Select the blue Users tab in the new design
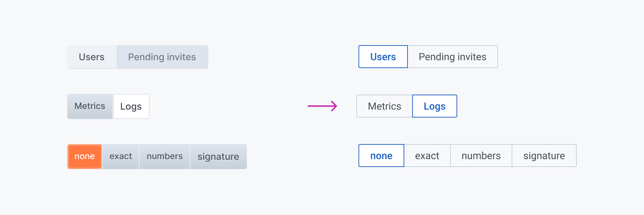The width and height of the screenshot is (644, 215). tap(382, 57)
